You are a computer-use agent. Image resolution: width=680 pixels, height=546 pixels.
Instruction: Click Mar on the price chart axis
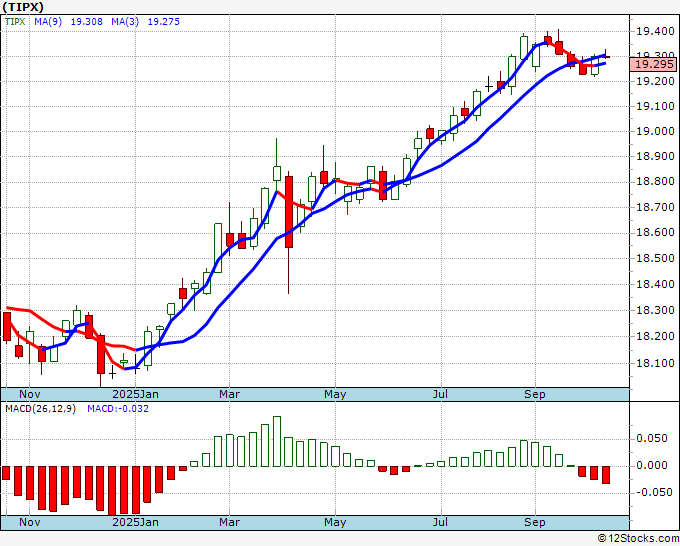pyautogui.click(x=229, y=394)
